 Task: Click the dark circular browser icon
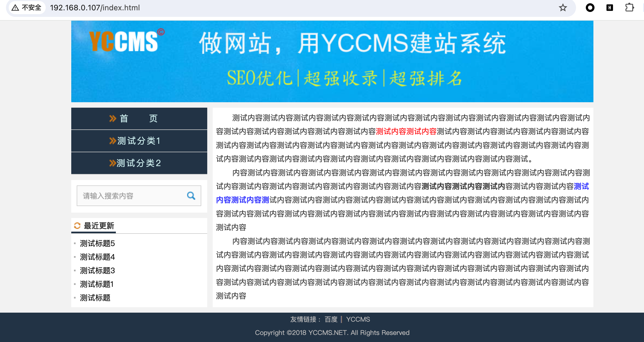590,8
